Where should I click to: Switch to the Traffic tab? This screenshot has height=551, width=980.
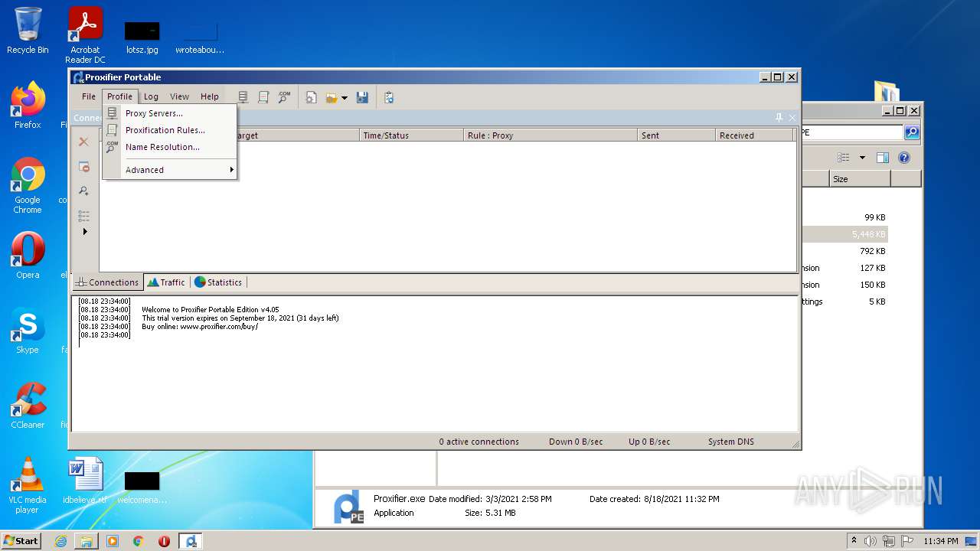pyautogui.click(x=166, y=282)
